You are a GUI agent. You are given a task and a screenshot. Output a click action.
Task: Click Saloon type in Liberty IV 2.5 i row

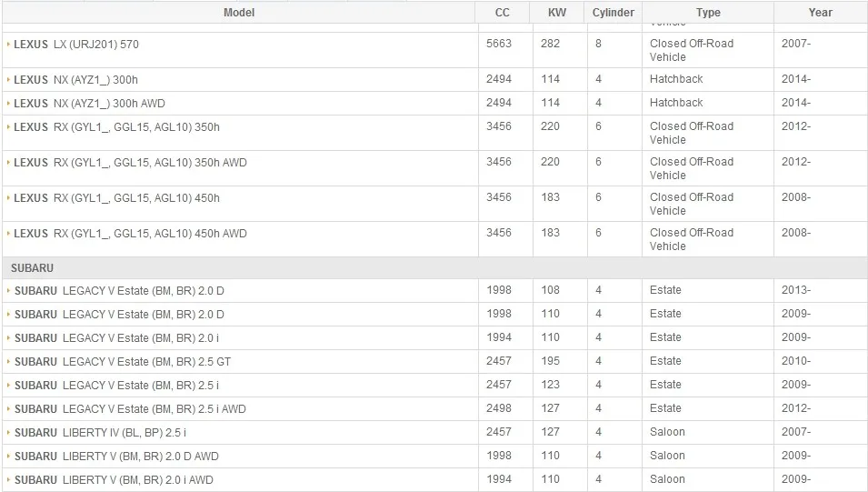coord(667,432)
